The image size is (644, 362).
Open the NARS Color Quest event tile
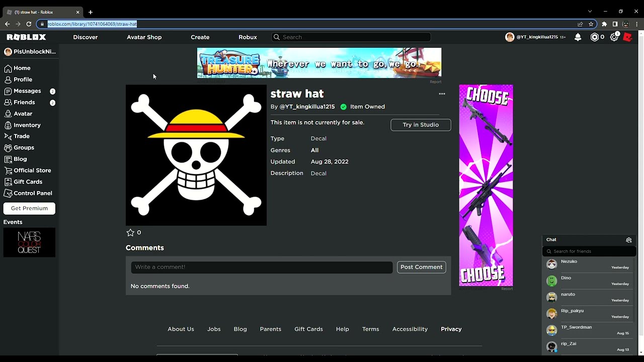pos(29,243)
